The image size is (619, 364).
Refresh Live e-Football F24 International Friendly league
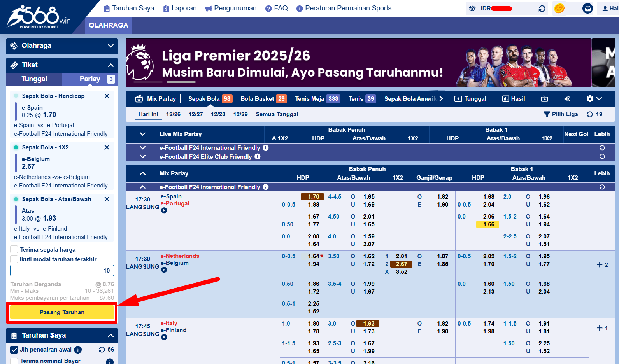click(602, 148)
